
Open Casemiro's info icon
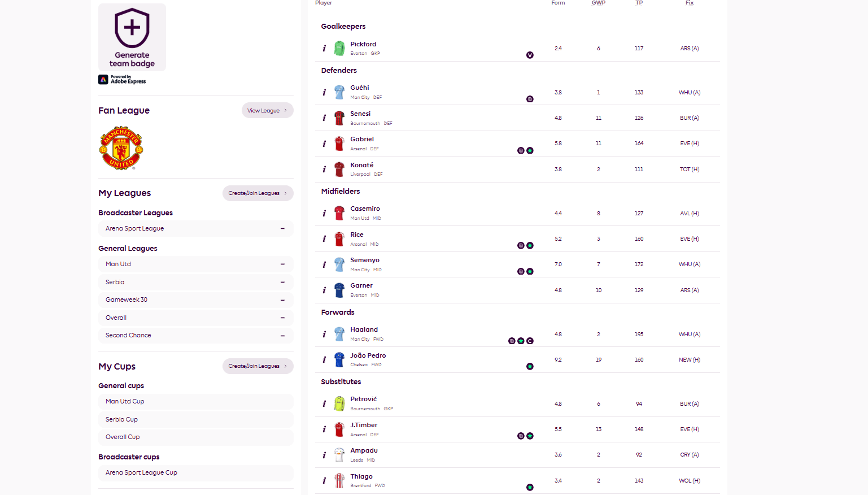pos(324,214)
